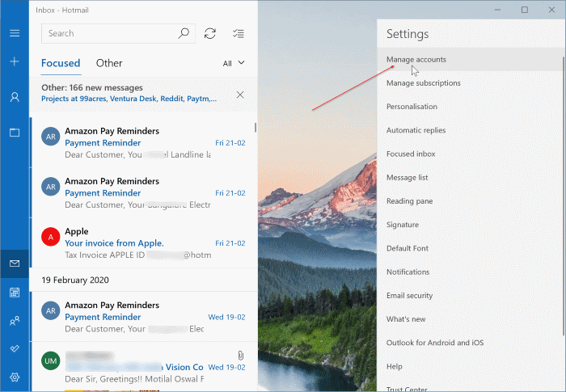
Task: Switch to the Other tab
Action: pos(109,63)
